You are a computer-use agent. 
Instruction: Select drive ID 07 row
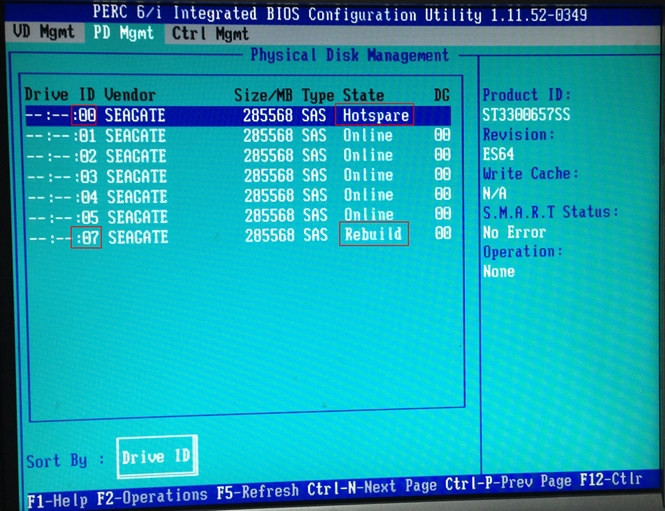tap(238, 236)
